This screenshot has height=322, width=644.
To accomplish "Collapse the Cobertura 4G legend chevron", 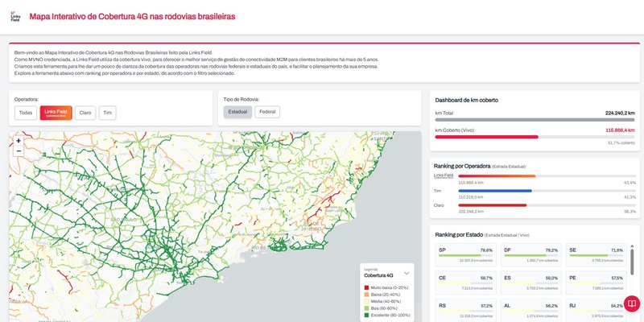I will [407, 273].
